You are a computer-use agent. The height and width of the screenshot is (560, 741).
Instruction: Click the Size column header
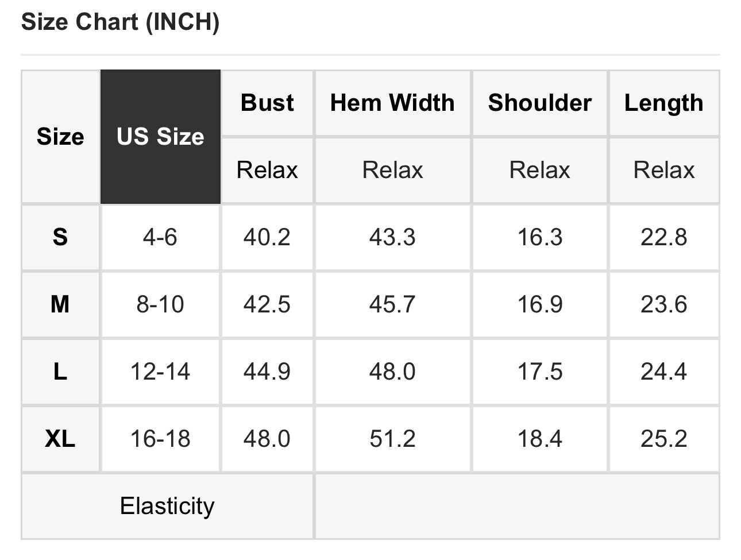click(60, 137)
